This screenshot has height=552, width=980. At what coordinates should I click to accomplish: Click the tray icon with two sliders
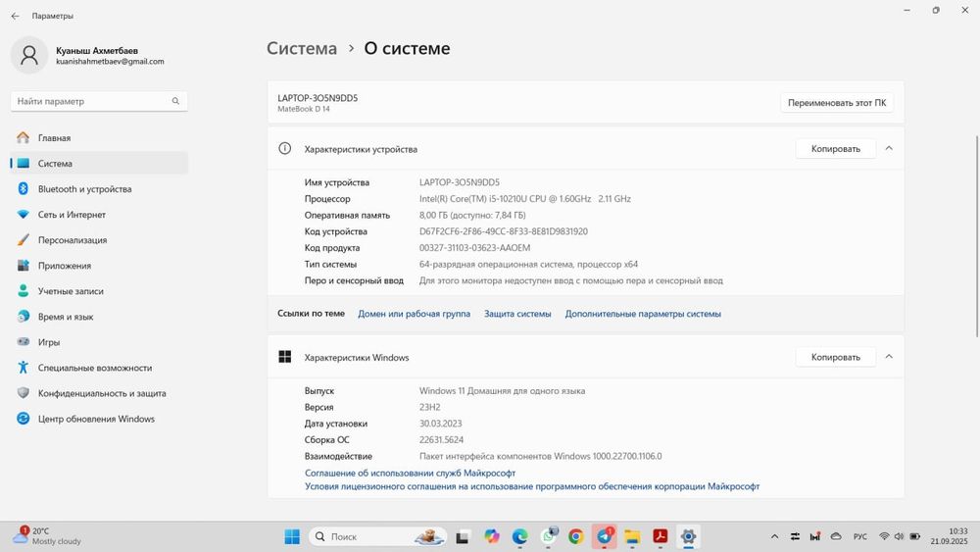pos(795,536)
